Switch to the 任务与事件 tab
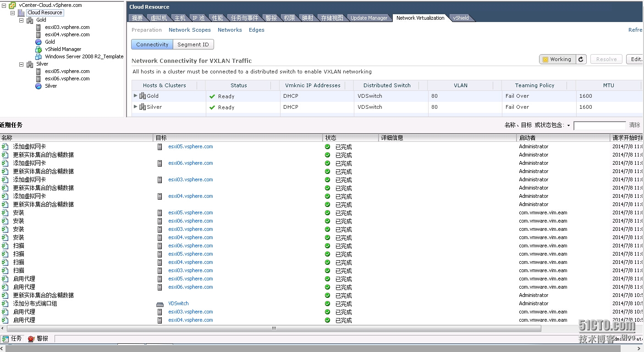 pyautogui.click(x=244, y=18)
